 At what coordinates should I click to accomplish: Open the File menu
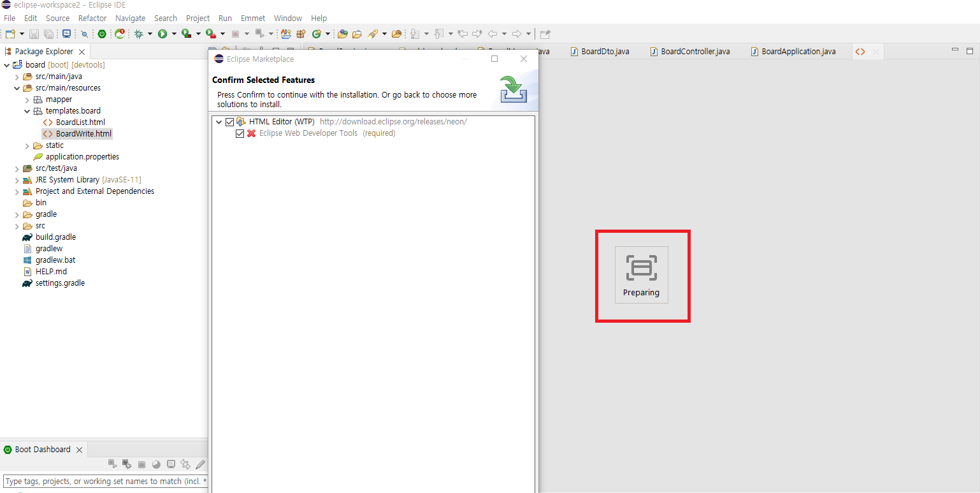tap(10, 18)
